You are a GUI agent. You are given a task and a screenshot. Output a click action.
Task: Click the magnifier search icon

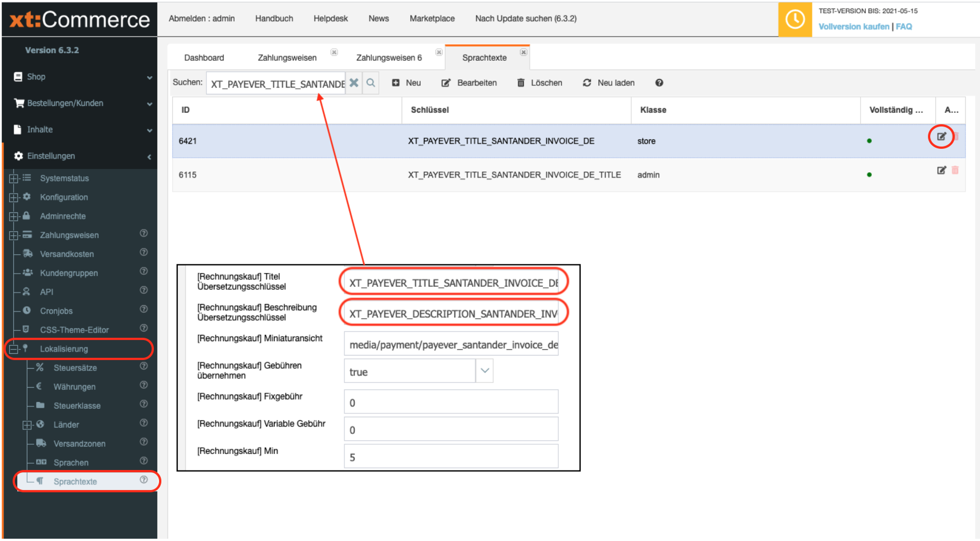coord(371,83)
